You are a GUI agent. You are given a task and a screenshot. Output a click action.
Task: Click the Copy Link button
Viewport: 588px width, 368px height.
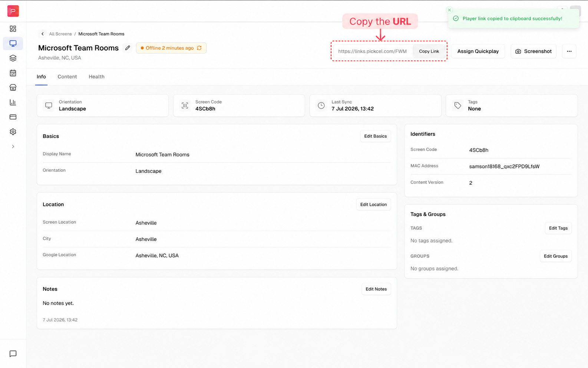coord(429,51)
